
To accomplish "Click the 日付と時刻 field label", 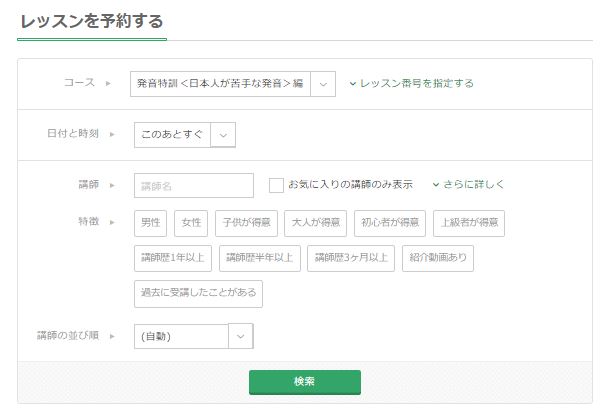I will (x=73, y=133).
